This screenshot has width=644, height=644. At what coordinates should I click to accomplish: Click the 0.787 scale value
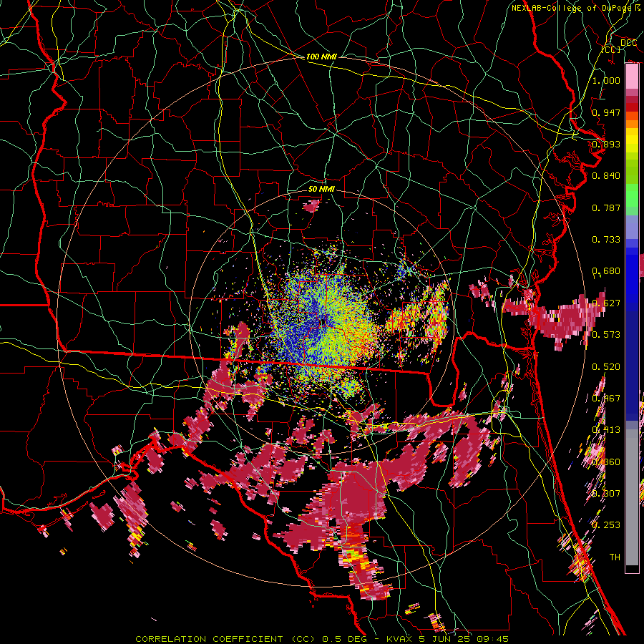tap(606, 208)
